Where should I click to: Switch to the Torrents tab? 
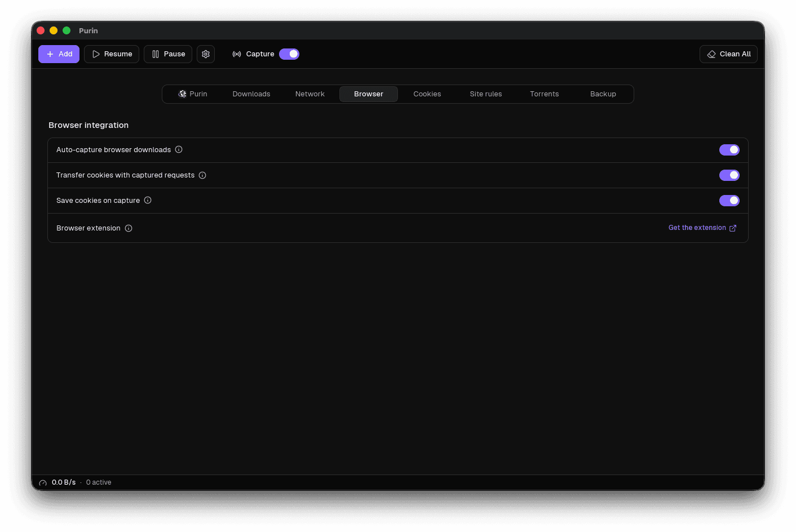click(x=545, y=94)
